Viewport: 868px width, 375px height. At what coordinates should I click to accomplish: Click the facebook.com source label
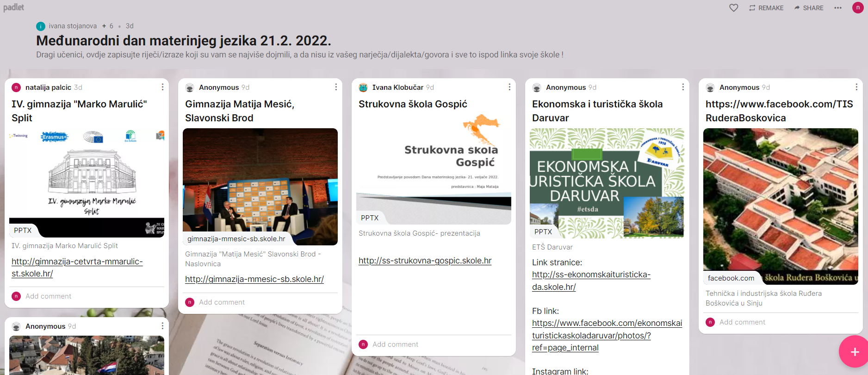(x=731, y=278)
